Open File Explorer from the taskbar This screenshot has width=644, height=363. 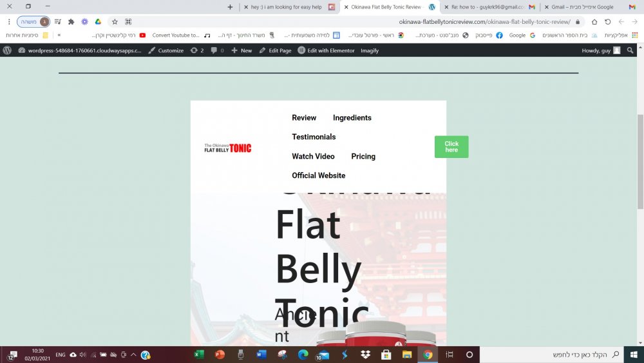click(x=407, y=355)
